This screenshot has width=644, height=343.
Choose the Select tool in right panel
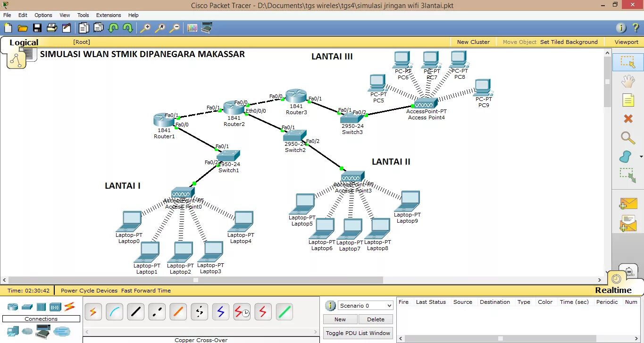tap(627, 62)
